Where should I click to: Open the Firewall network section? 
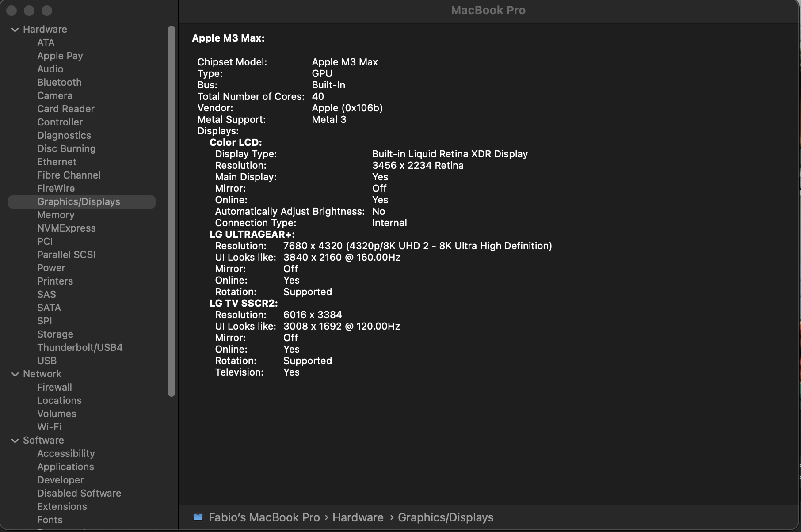coord(54,387)
